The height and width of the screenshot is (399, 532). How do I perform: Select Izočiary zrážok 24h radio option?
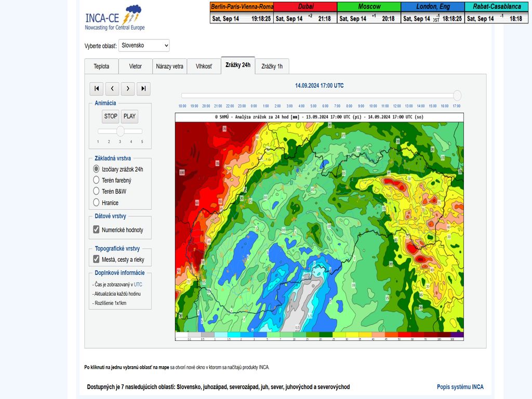click(x=96, y=169)
